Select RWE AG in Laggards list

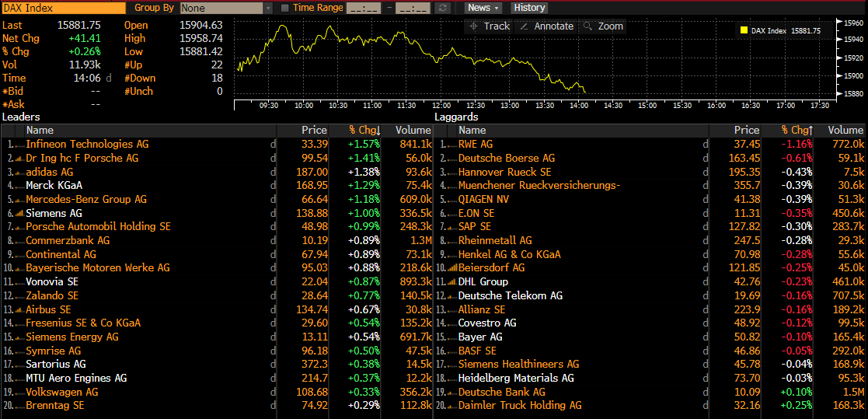point(476,145)
